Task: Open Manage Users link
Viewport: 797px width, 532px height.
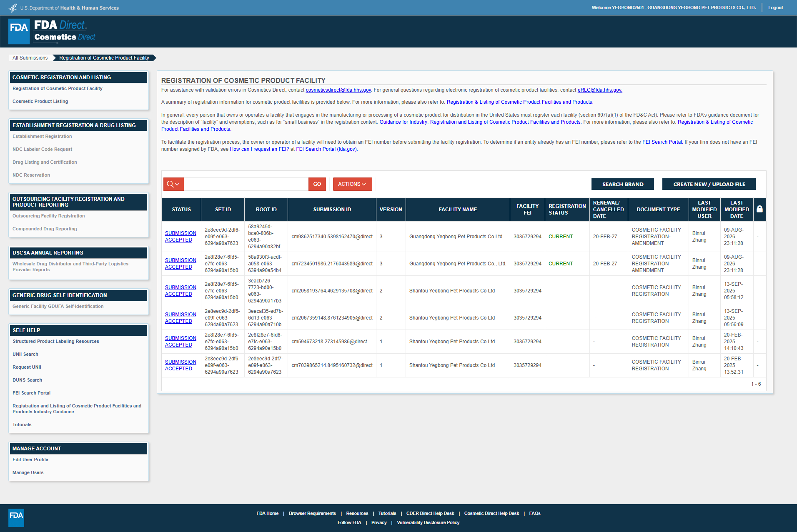Action: [28, 472]
